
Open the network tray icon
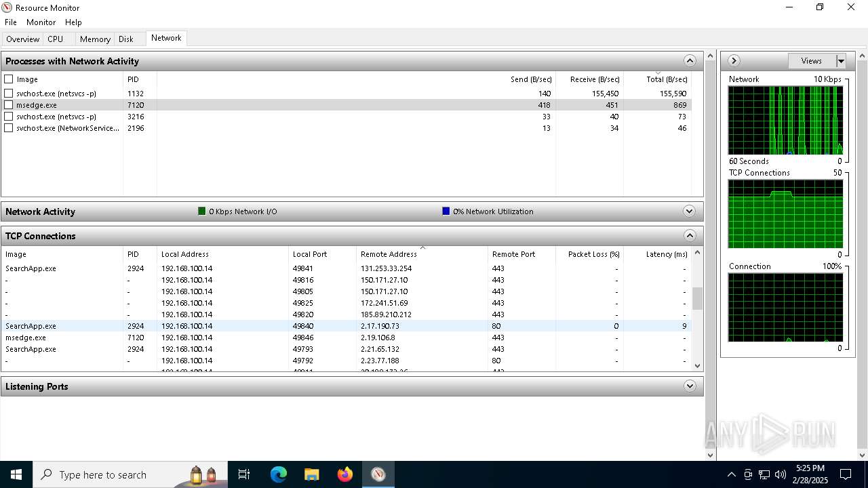point(764,474)
